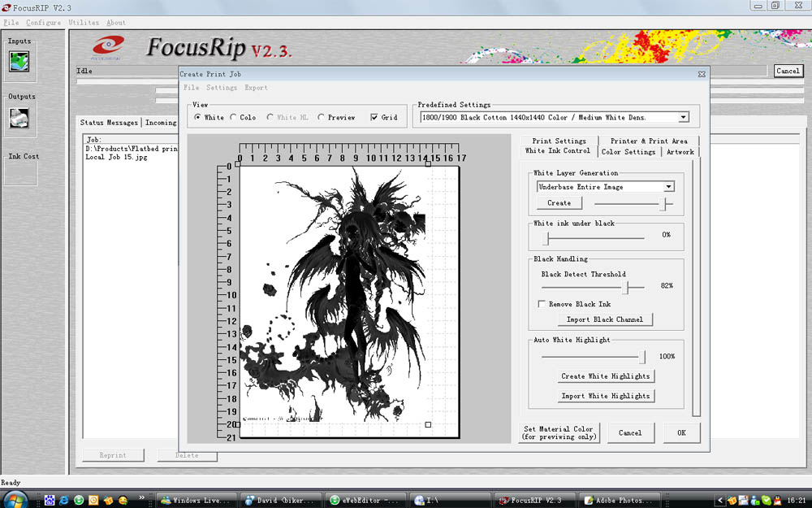Confirm print job with OK button
The height and width of the screenshot is (508, 812).
681,433
